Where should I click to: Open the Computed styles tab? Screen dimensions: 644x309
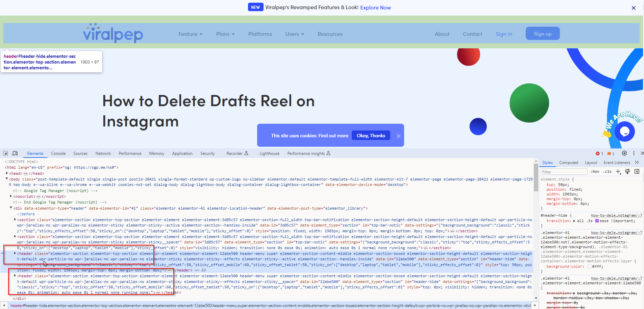pos(569,163)
